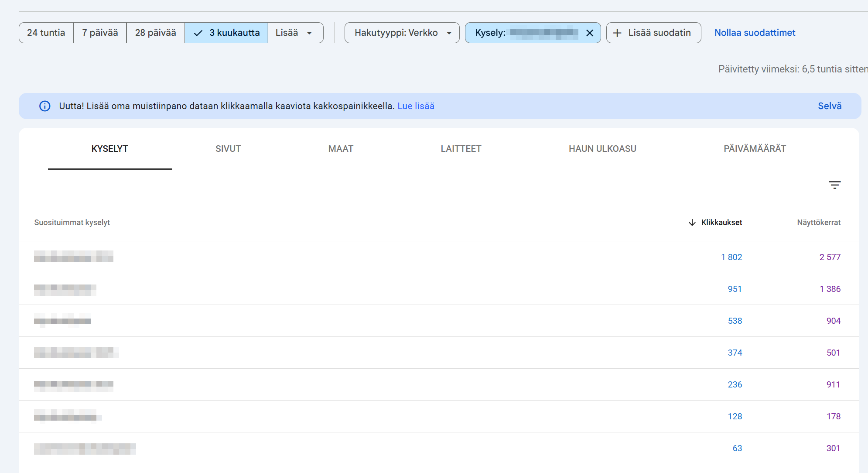Click the plus icon in Lisää suodatin
868x473 pixels.
coord(617,33)
